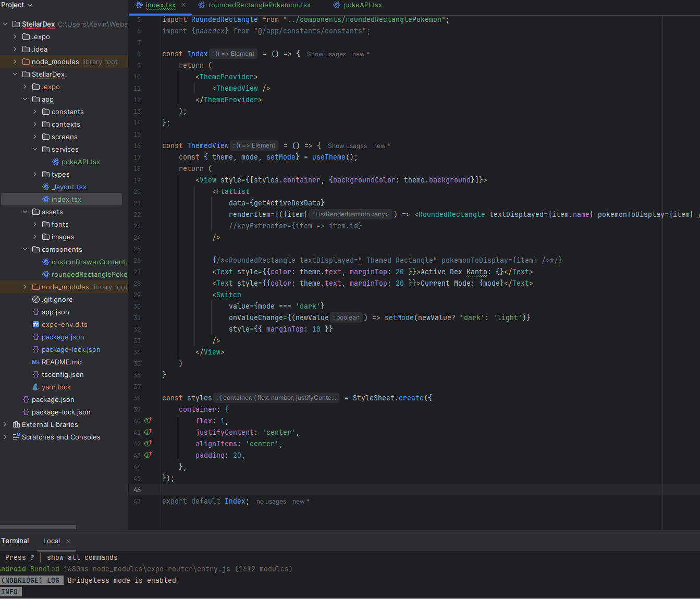Click the .gitignore file icon
The width and height of the screenshot is (700, 599).
point(36,299)
